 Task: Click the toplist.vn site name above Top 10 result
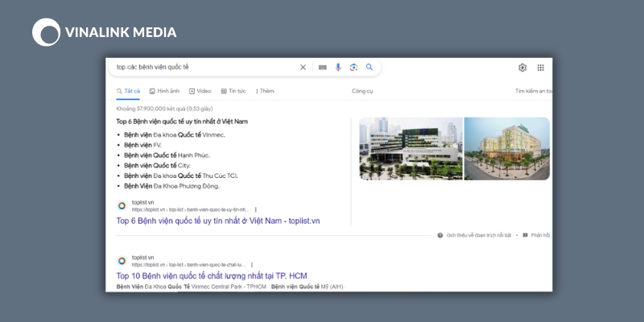point(143,258)
